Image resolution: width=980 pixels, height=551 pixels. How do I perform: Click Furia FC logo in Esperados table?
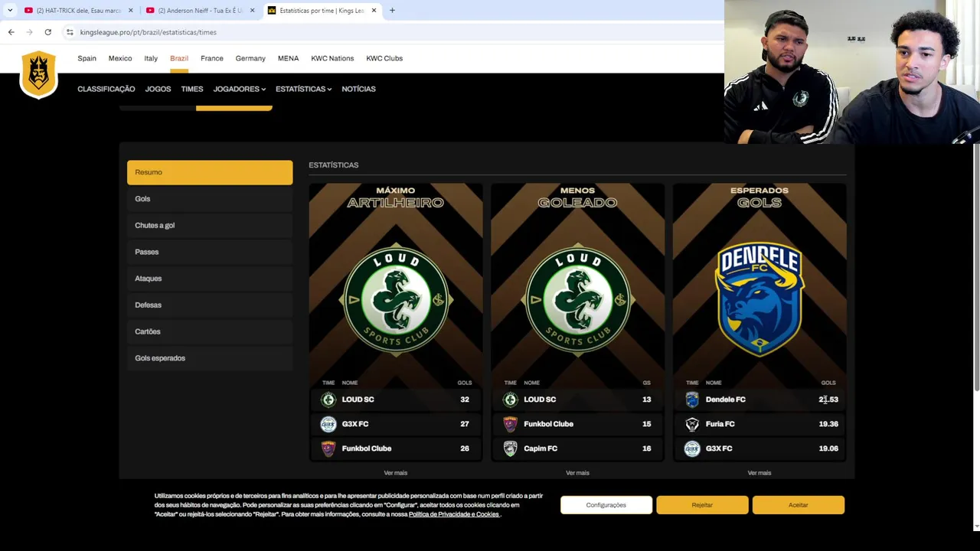(x=692, y=424)
